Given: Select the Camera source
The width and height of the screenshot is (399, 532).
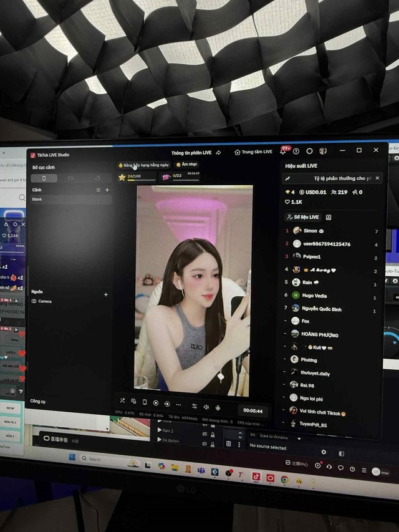Looking at the screenshot, I should 41,301.
